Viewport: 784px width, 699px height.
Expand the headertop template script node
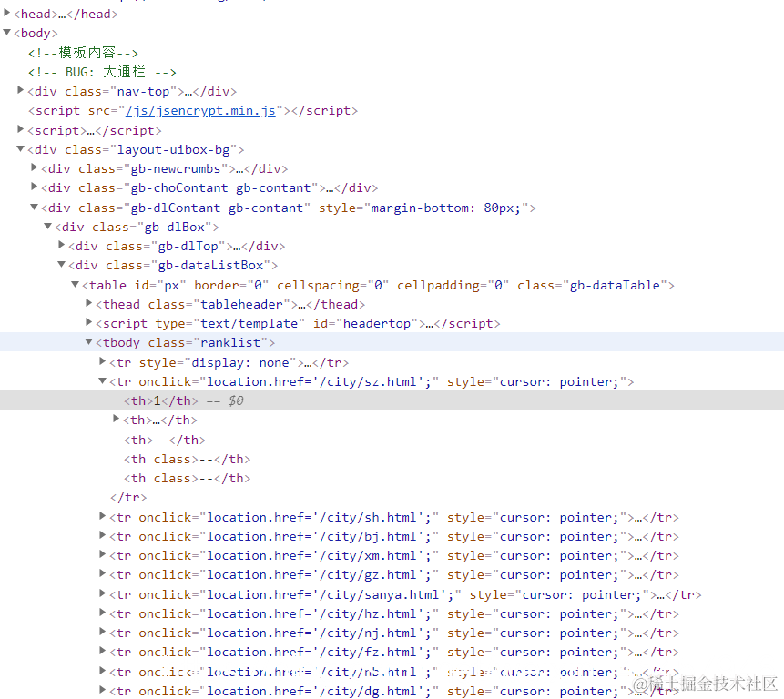click(x=88, y=322)
